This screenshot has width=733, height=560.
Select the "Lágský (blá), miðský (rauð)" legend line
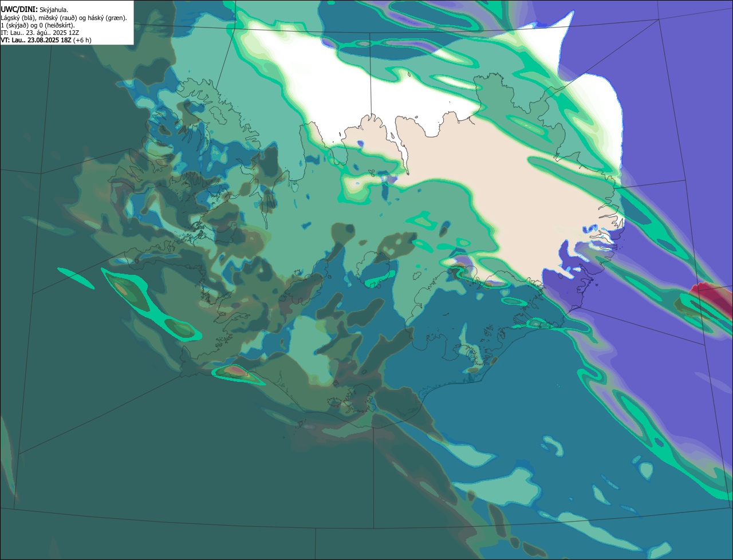point(64,18)
